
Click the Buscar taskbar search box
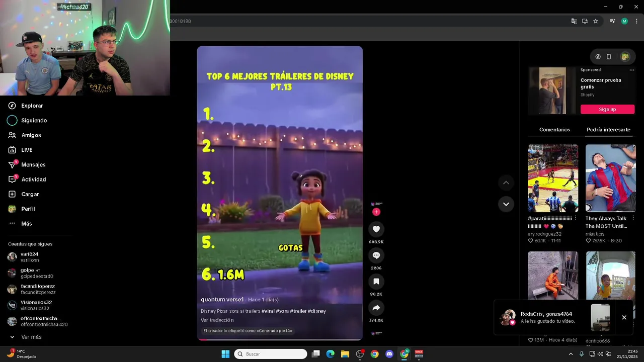(271, 354)
